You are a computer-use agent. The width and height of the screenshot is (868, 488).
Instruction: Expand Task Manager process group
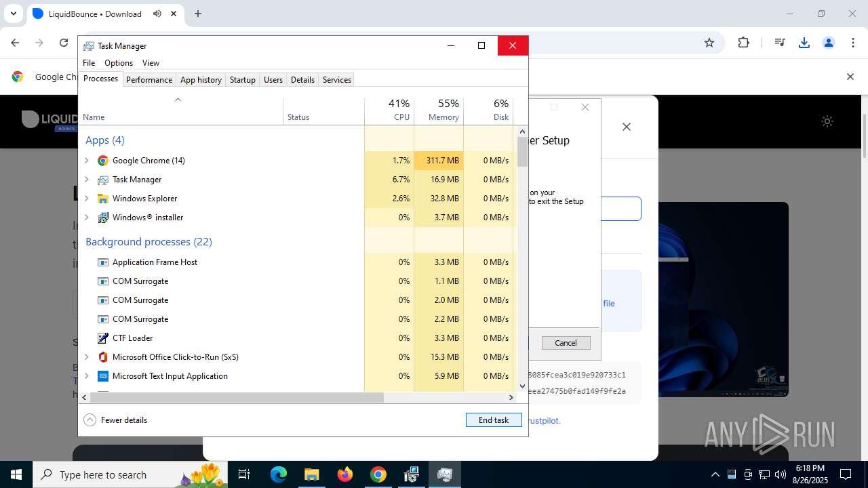(x=87, y=180)
